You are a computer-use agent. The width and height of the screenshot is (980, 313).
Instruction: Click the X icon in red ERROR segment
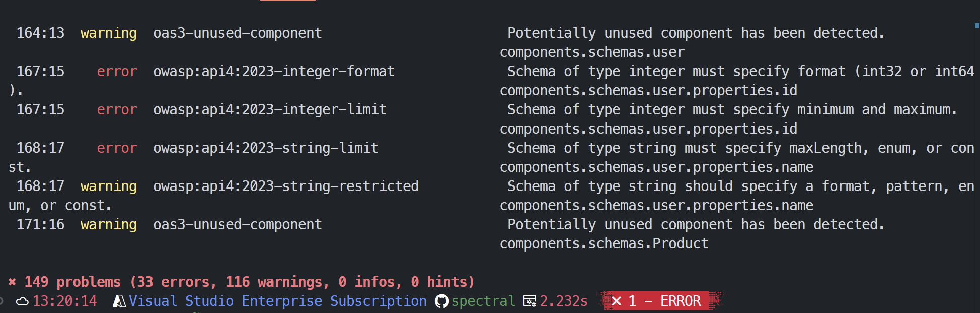point(616,301)
